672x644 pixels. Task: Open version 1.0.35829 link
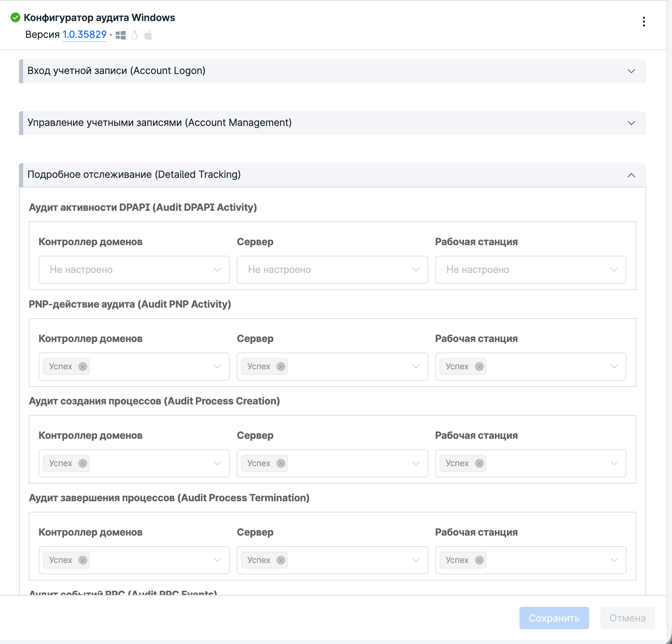(84, 35)
